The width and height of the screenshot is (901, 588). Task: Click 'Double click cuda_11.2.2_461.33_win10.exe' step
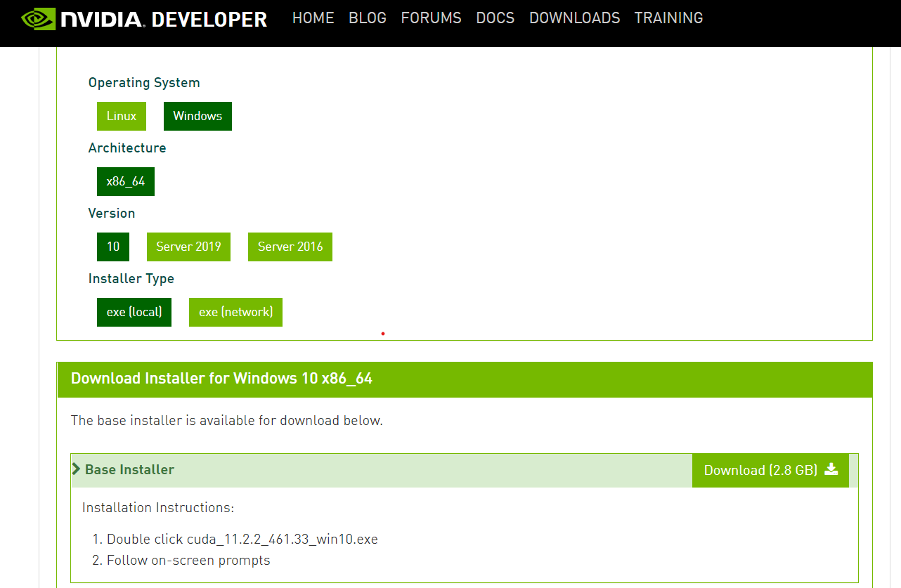(242, 540)
